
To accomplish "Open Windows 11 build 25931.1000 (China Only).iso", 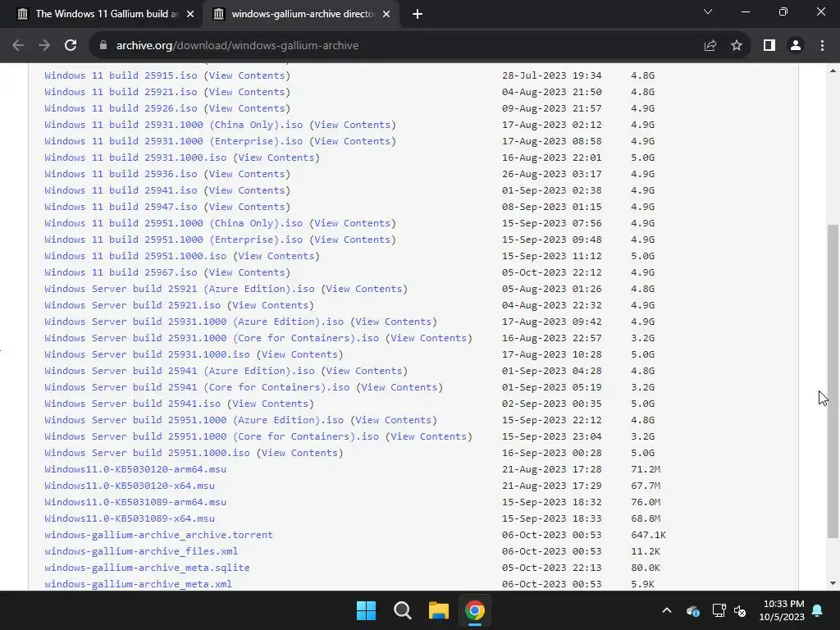I will coord(174,125).
